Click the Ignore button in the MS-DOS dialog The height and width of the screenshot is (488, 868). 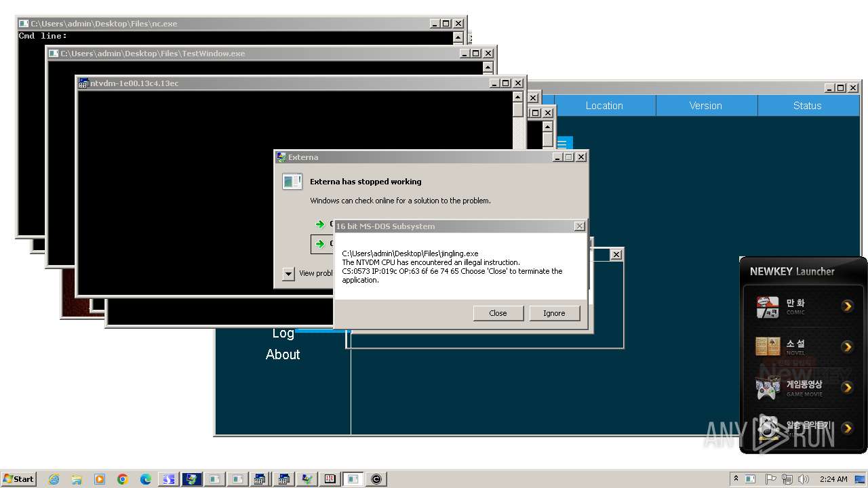(x=554, y=313)
